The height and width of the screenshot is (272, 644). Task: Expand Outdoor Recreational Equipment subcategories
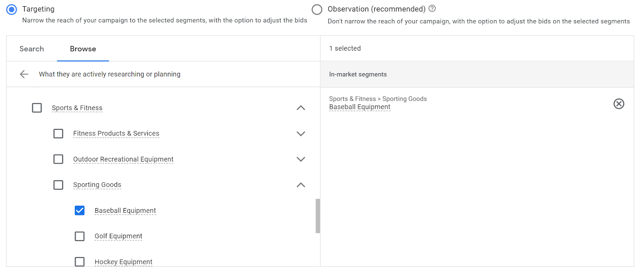click(301, 159)
